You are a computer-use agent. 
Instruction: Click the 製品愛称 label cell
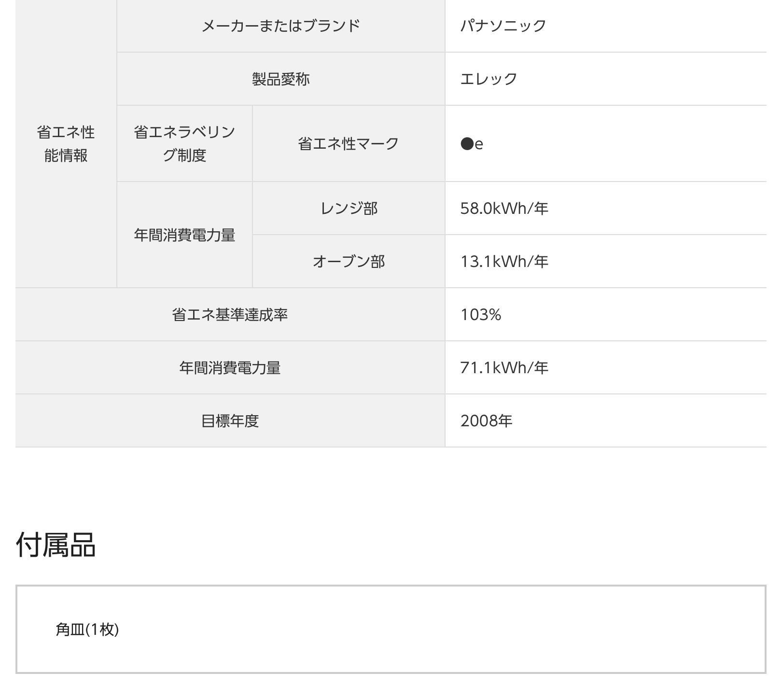point(280,79)
